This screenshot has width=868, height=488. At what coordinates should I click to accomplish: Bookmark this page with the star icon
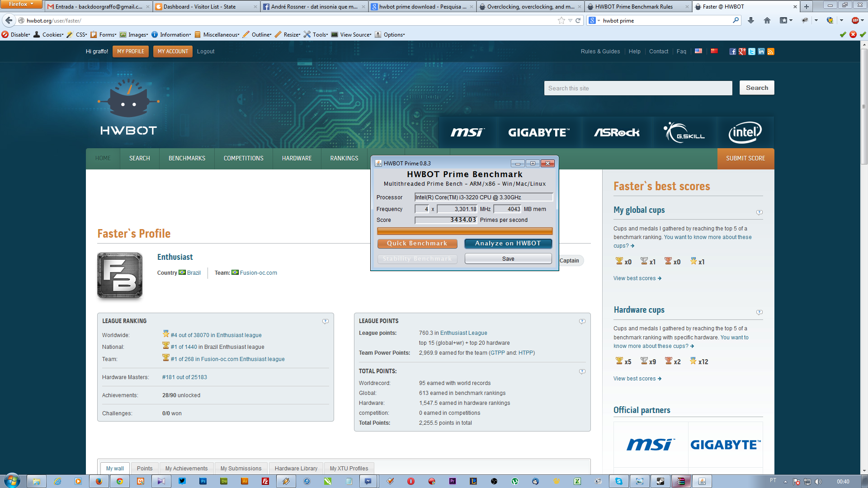(x=561, y=20)
